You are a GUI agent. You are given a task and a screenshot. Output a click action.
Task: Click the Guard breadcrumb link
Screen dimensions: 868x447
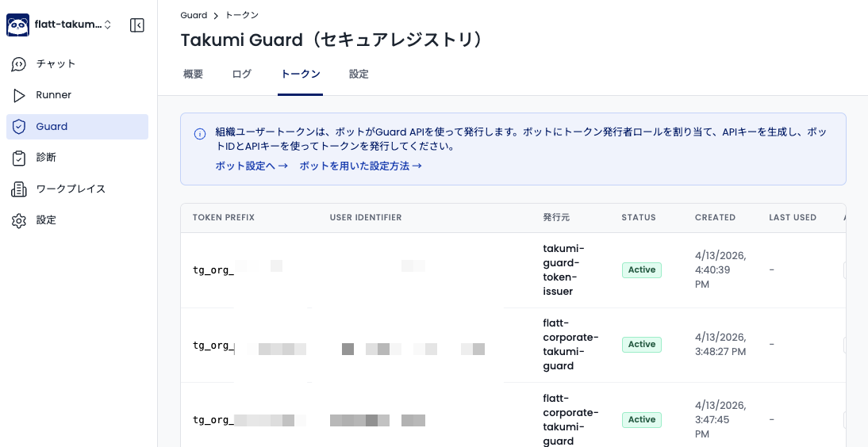[194, 15]
